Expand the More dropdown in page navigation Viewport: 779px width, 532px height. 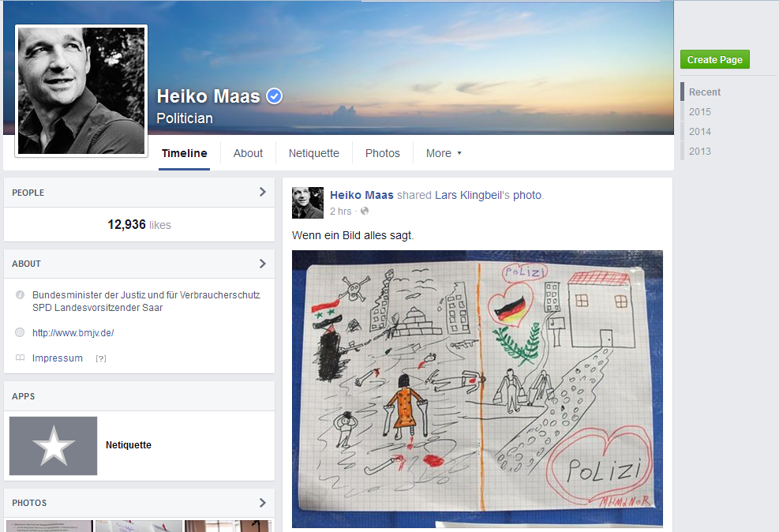pyautogui.click(x=444, y=153)
